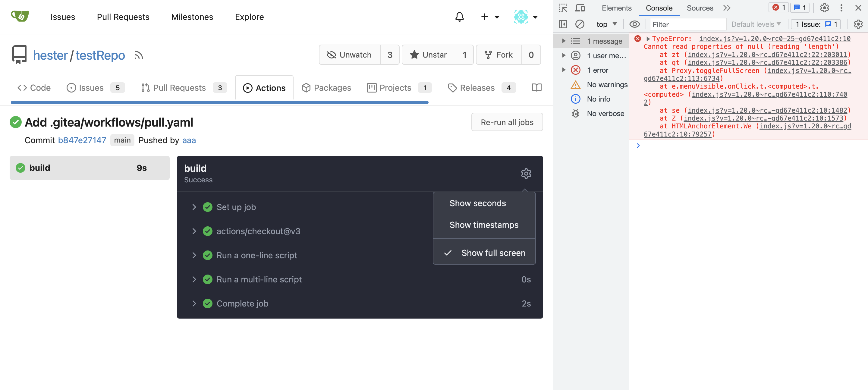The height and width of the screenshot is (390, 868).
Task: Close the DevTools panel
Action: [x=858, y=8]
